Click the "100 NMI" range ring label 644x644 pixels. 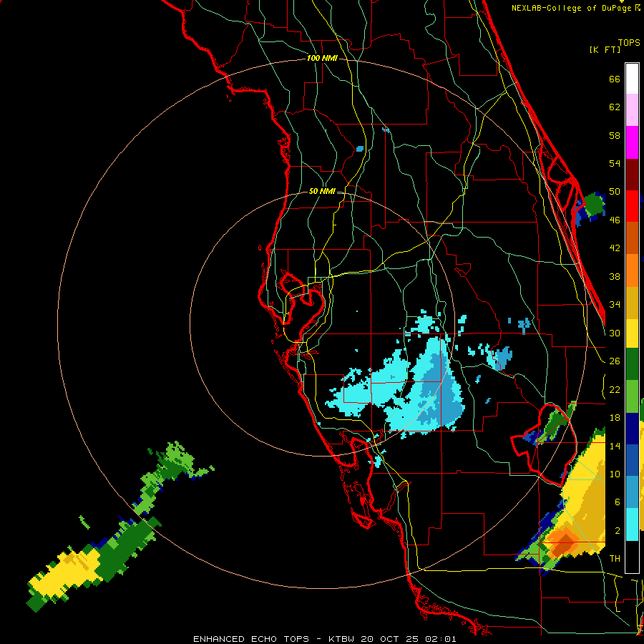click(322, 59)
